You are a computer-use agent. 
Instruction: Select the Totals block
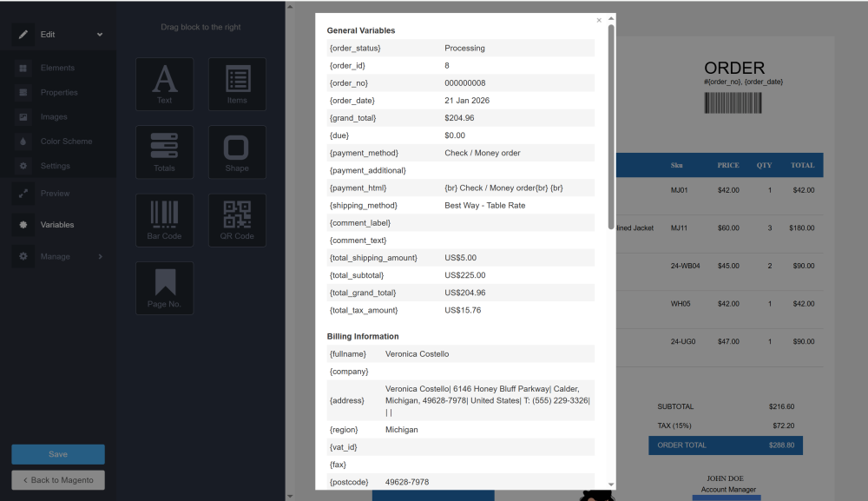point(164,152)
